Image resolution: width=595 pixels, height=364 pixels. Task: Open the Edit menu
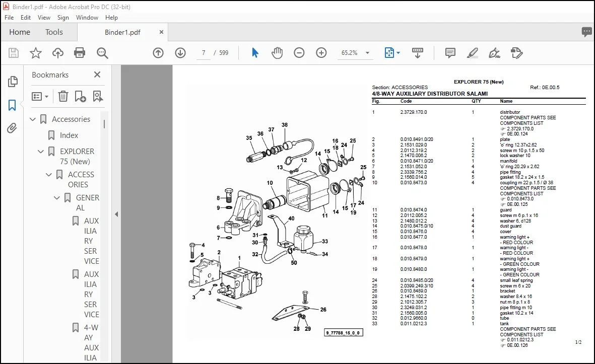click(25, 18)
